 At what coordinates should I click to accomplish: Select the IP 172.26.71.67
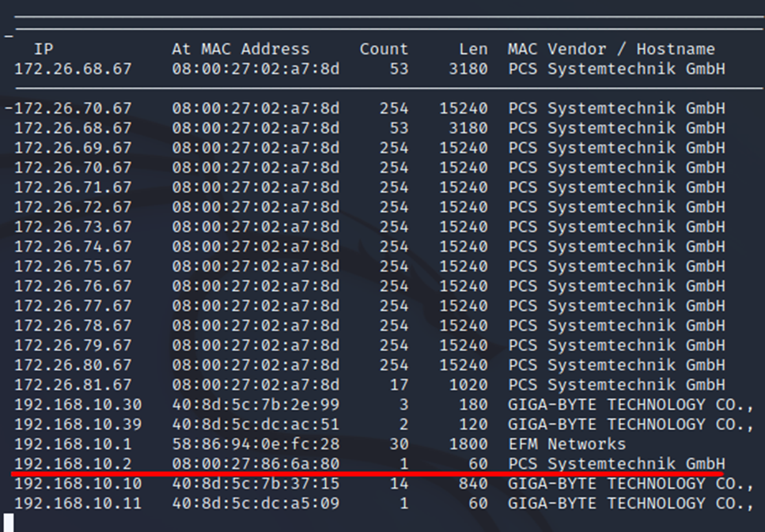point(74,187)
